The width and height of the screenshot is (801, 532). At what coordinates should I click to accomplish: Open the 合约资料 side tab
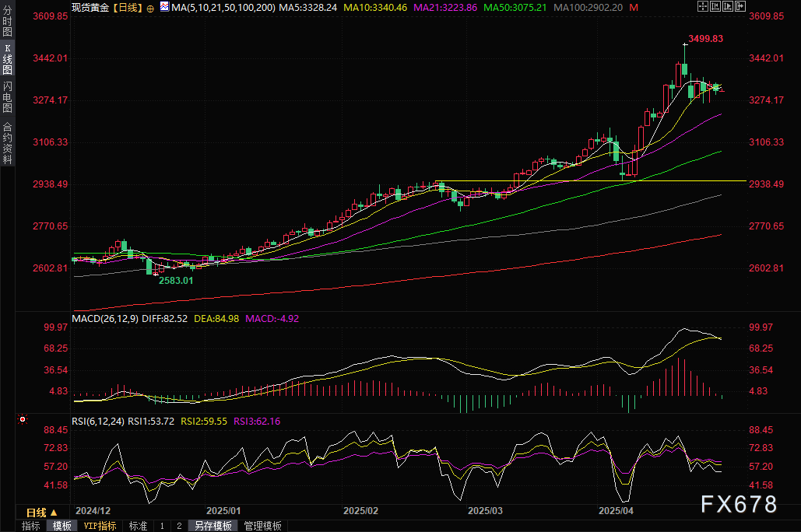7,142
